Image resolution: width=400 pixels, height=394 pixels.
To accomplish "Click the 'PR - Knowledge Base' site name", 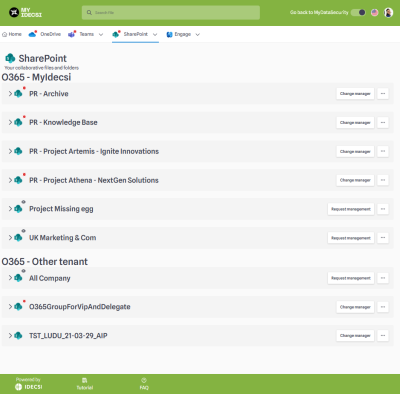I will [x=63, y=122].
